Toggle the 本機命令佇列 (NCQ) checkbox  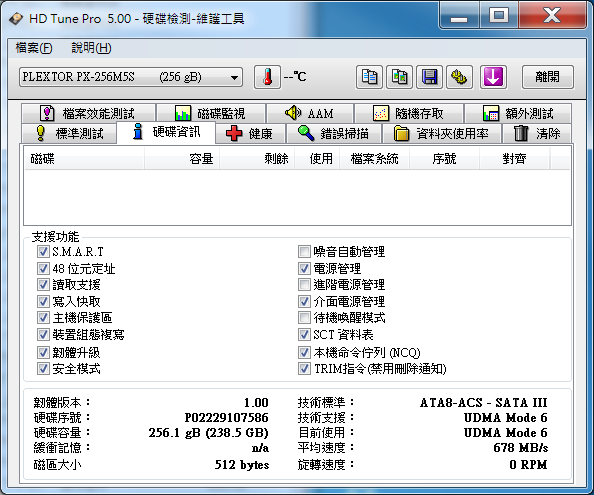(x=304, y=353)
